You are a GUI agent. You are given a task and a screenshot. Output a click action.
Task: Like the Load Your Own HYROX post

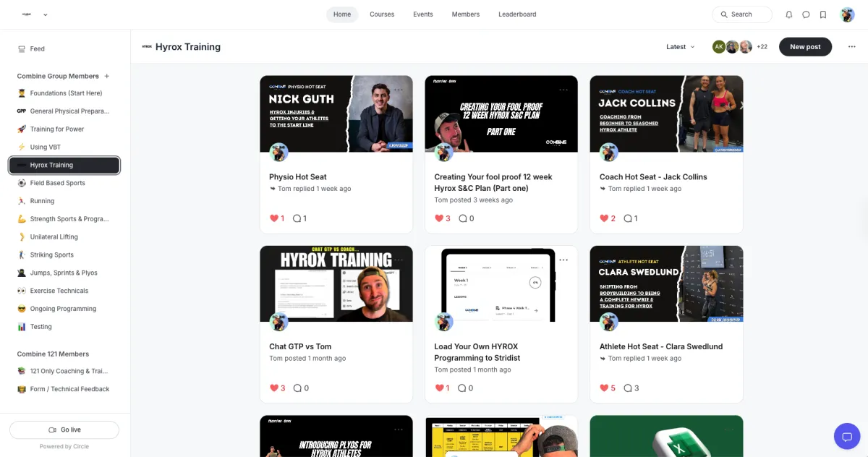(x=439, y=388)
